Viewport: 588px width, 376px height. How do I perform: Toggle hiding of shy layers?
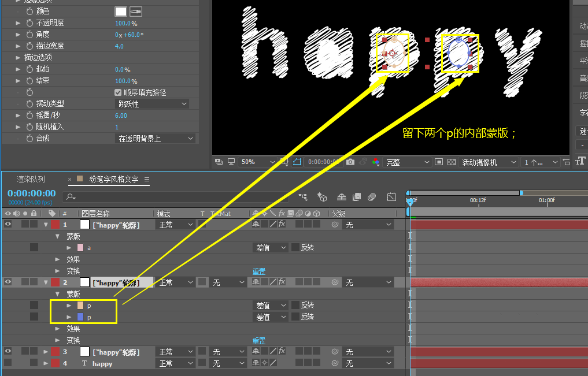click(342, 199)
